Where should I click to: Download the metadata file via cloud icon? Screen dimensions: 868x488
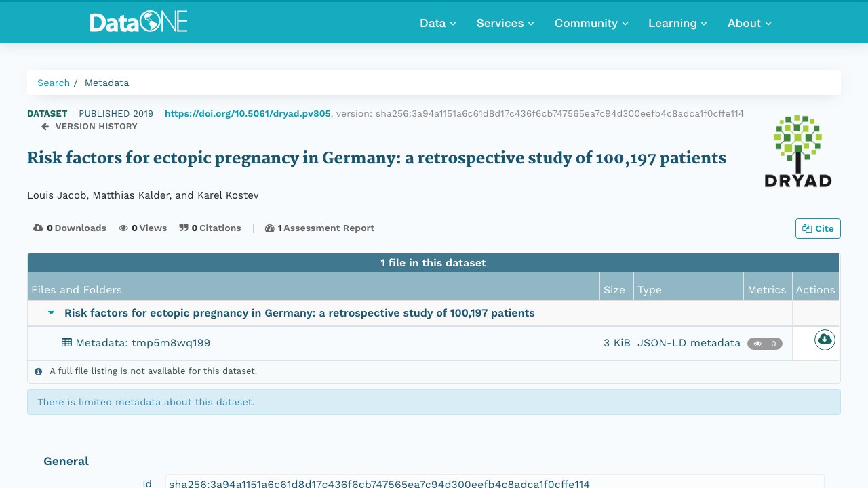[x=825, y=340]
